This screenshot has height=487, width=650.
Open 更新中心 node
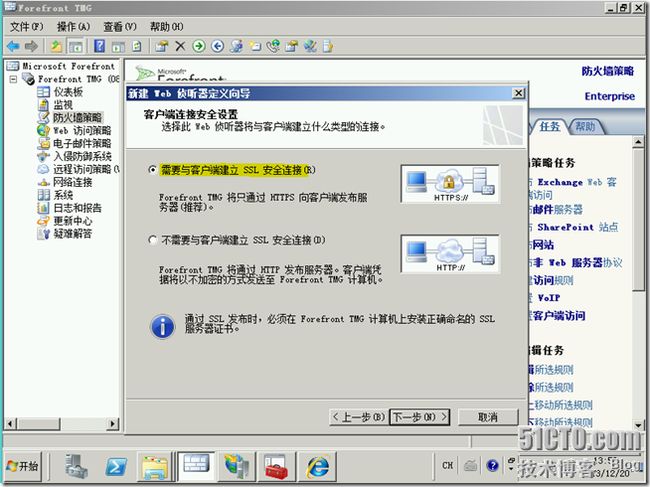73,221
